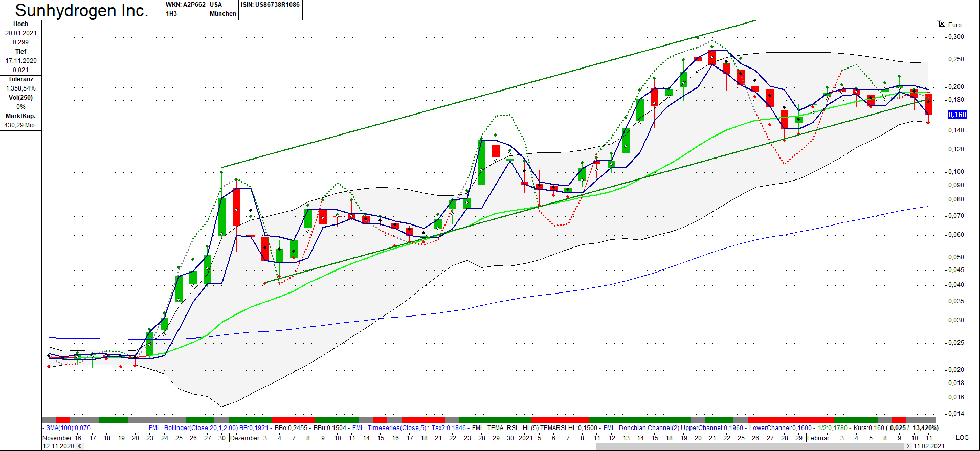Click the Tief header in the sidebar
The height and width of the screenshot is (451, 980).
coord(20,52)
